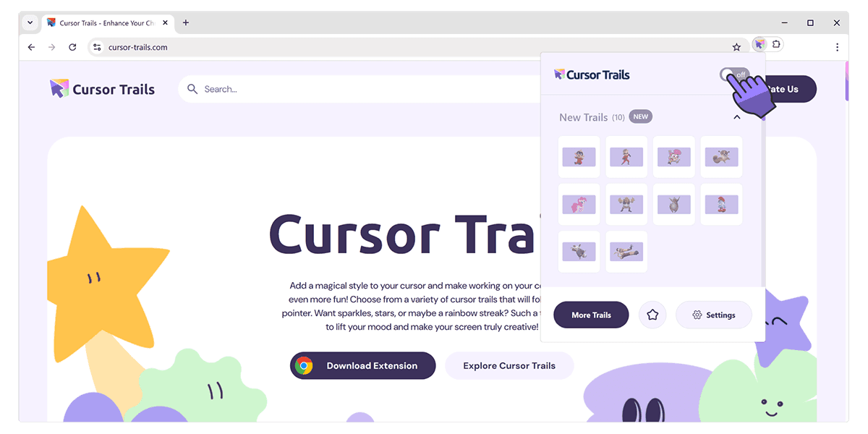Bookmark this page with the star icon
The height and width of the screenshot is (434, 868).
click(736, 47)
